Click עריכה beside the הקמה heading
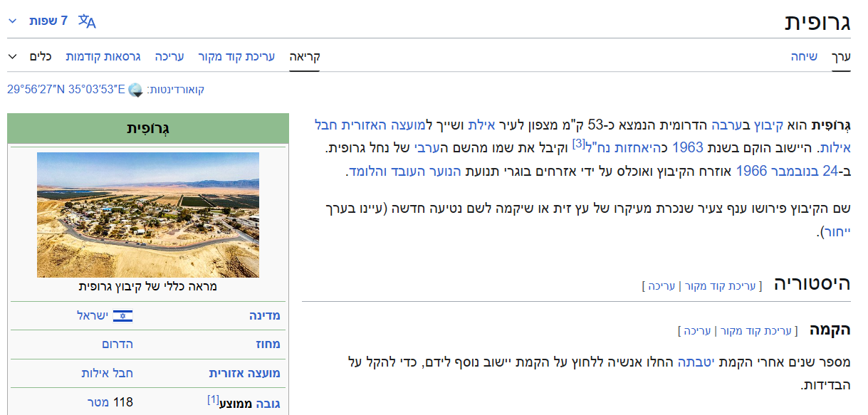The image size is (868, 415). click(698, 331)
